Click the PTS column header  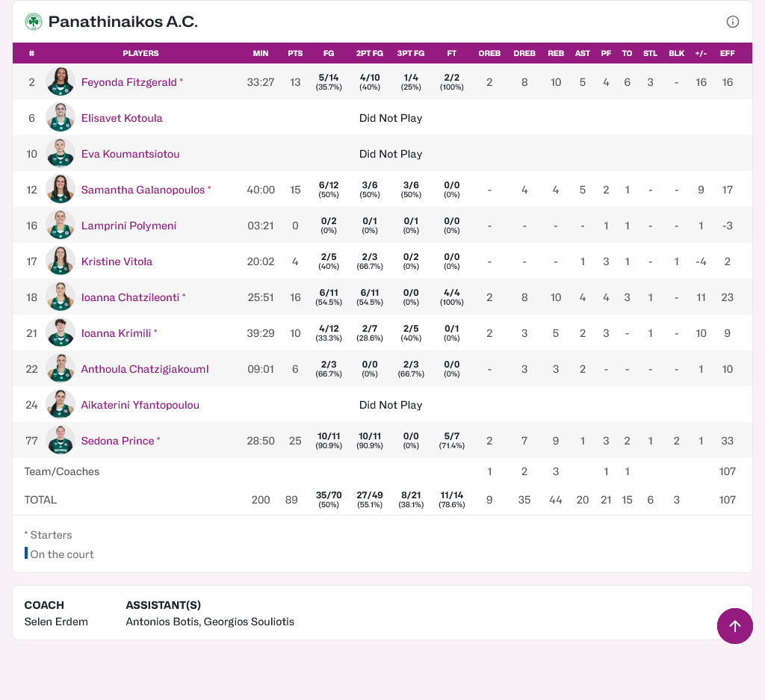(295, 54)
